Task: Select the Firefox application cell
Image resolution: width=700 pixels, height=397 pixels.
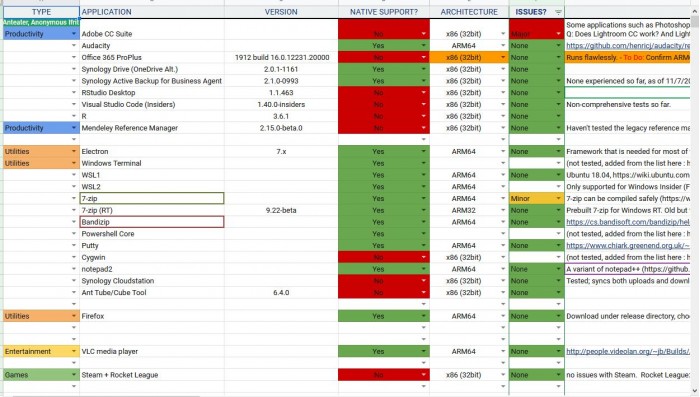Action: coord(152,316)
